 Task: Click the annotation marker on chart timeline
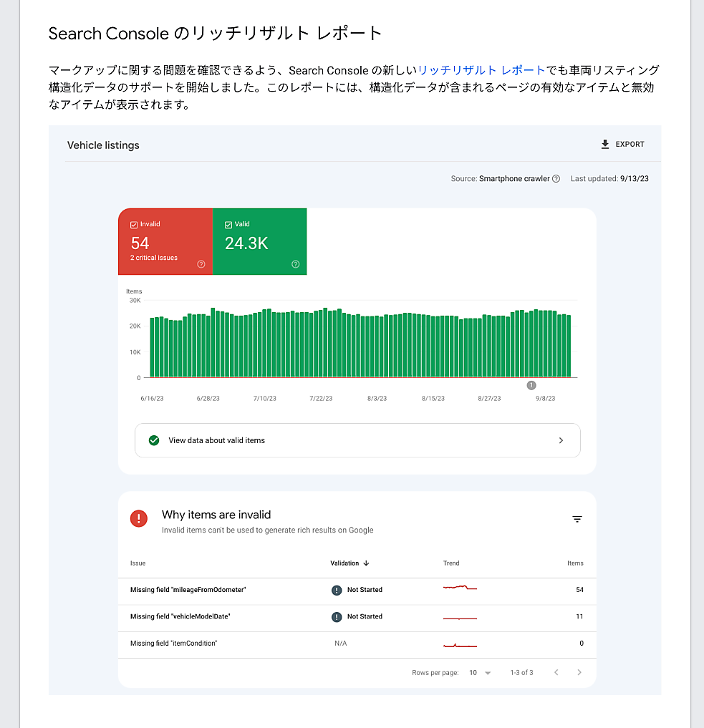(x=531, y=386)
